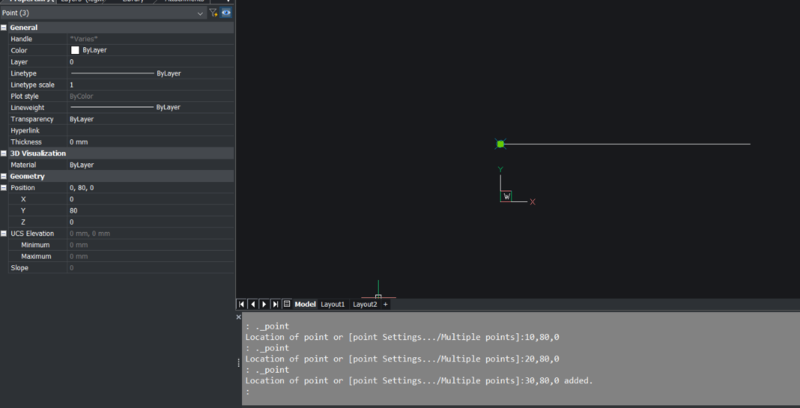
Task: Collapse the Position property group
Action: (x=4, y=188)
